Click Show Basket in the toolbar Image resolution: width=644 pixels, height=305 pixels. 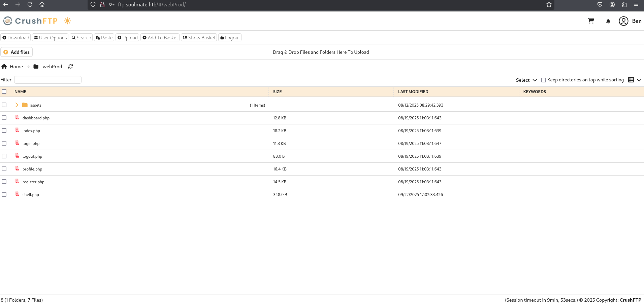tap(199, 38)
